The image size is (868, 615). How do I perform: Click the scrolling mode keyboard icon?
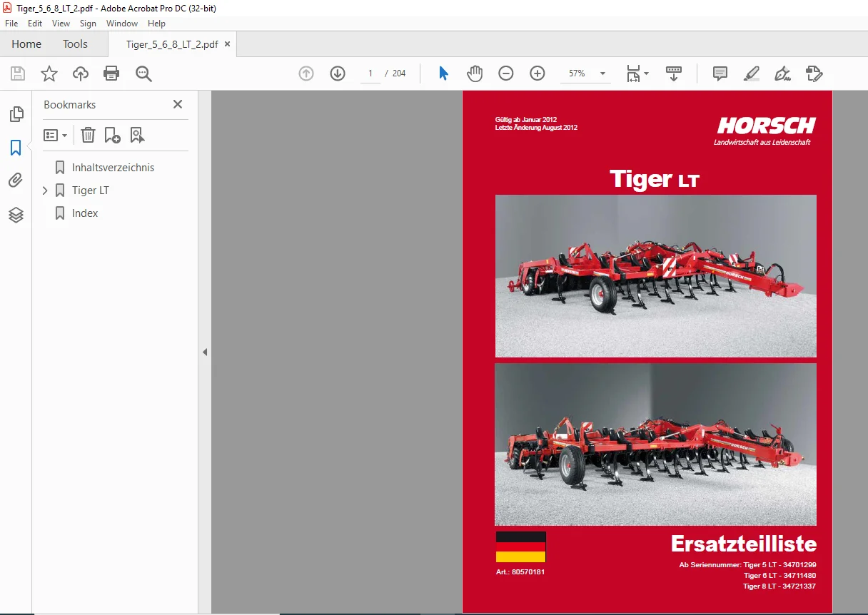pos(674,73)
